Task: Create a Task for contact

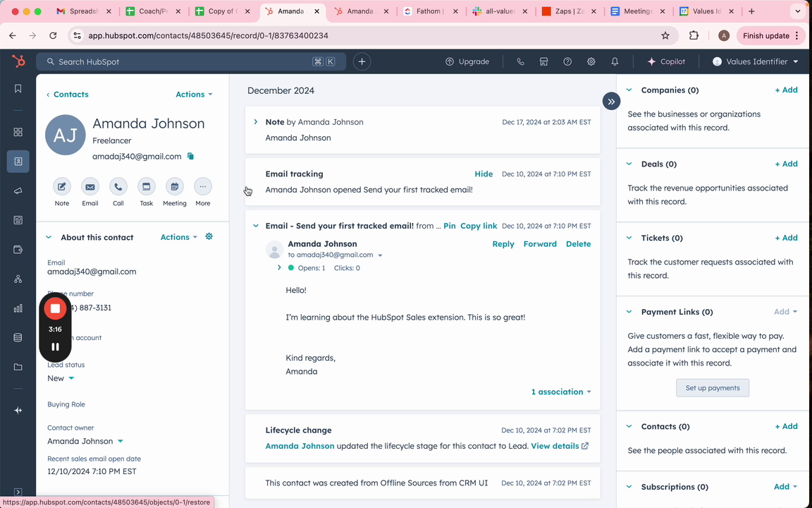Action: pos(147,186)
